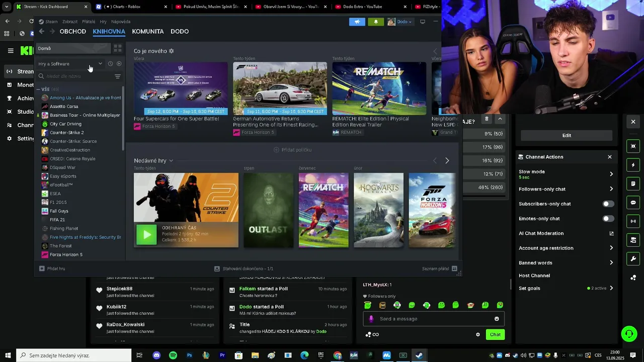Toggle Subscribers-only chat switch
This screenshot has width=644, height=362.
click(608, 204)
